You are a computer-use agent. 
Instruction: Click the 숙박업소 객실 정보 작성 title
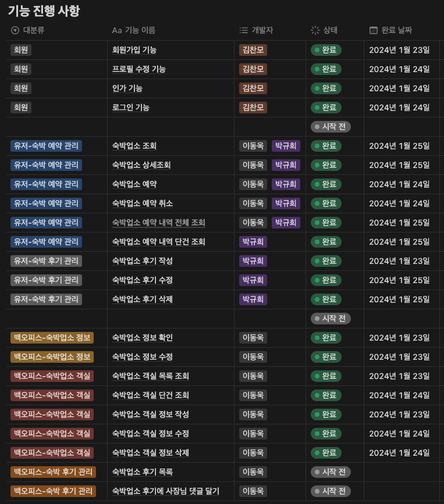tap(150, 414)
